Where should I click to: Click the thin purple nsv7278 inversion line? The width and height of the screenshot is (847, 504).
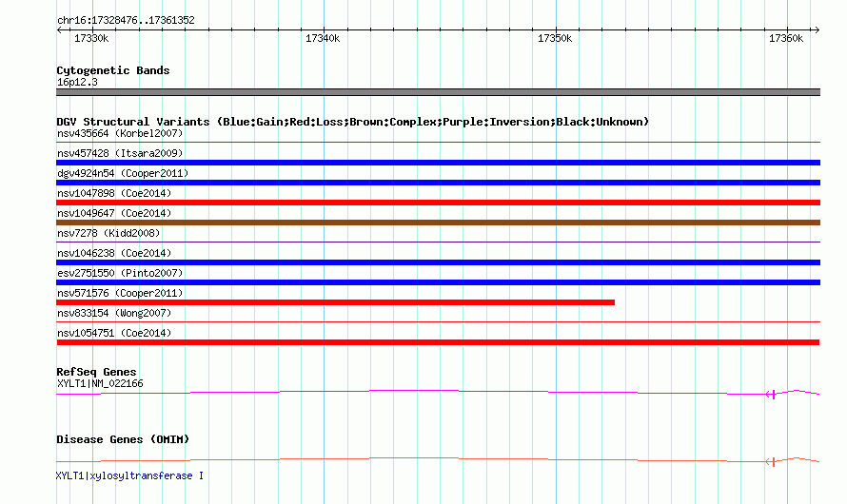[x=438, y=242]
